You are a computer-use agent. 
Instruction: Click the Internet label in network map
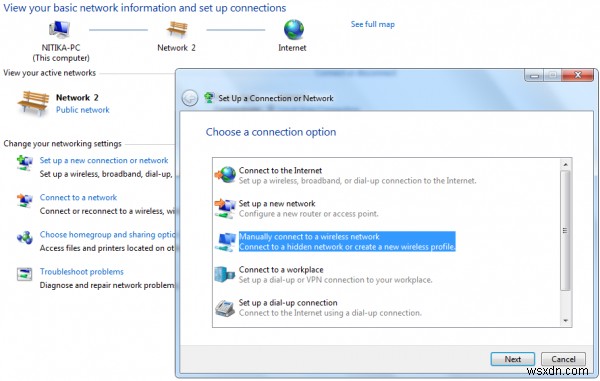[x=292, y=48]
